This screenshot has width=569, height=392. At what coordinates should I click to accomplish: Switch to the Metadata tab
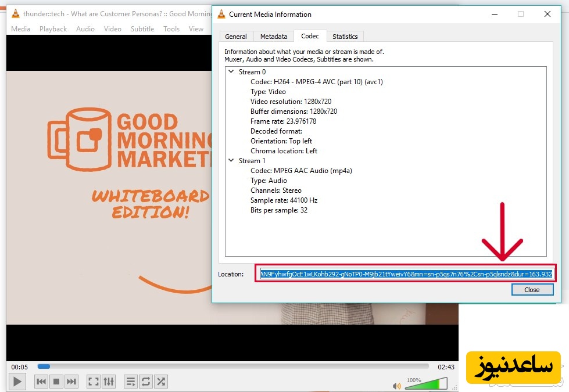(x=273, y=37)
